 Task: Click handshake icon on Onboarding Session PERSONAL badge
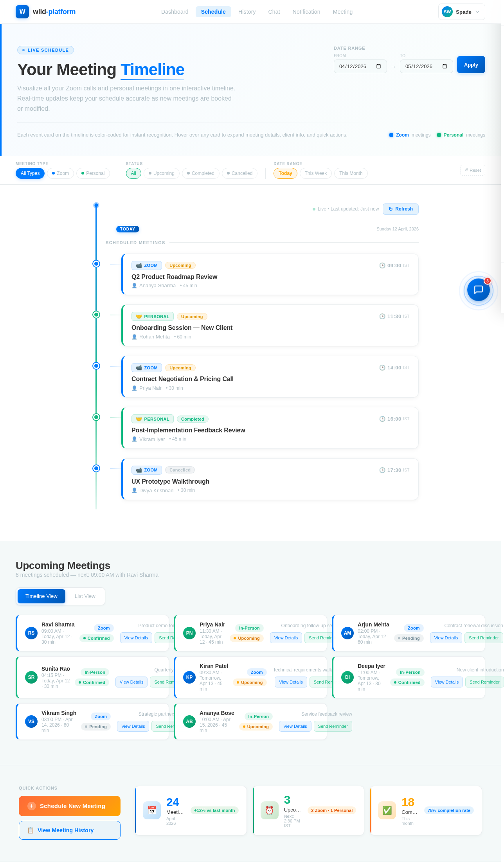pos(139,317)
